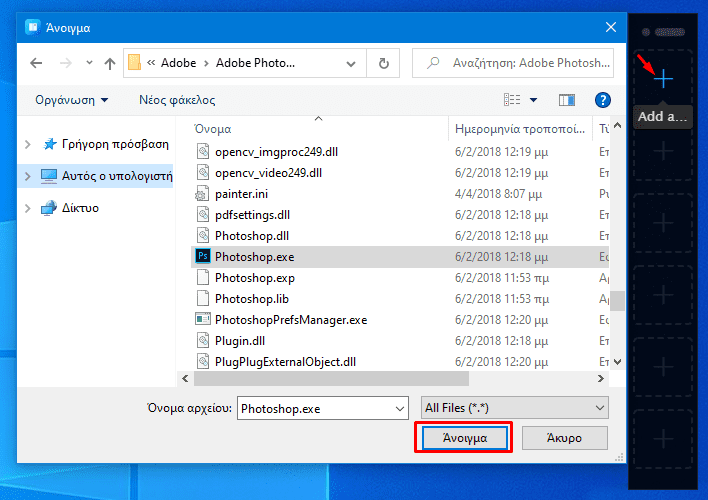Image resolution: width=708 pixels, height=500 pixels.
Task: Select opencv_imgproc249.dll file
Action: [x=276, y=152]
